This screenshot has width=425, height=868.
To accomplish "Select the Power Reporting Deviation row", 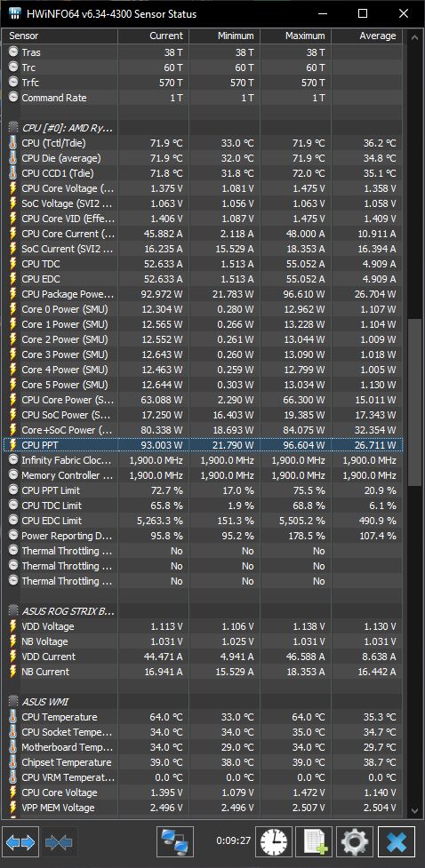I will point(203,536).
